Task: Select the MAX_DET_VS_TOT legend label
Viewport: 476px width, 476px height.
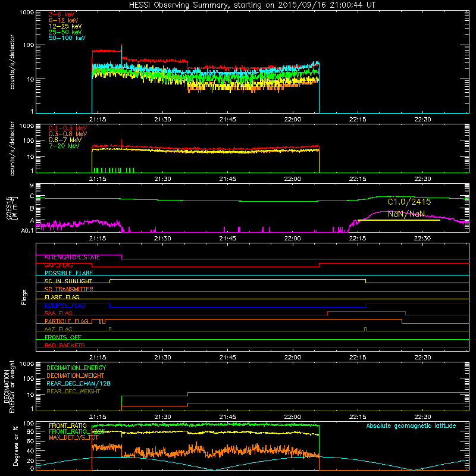Action: [x=74, y=437]
